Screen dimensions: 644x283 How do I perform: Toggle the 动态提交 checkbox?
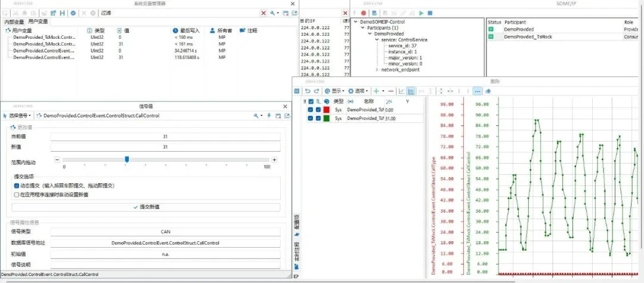pyautogui.click(x=17, y=186)
